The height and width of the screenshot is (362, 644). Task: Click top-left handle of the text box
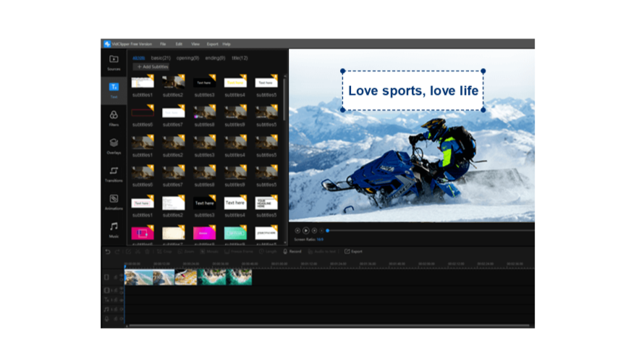tap(343, 71)
